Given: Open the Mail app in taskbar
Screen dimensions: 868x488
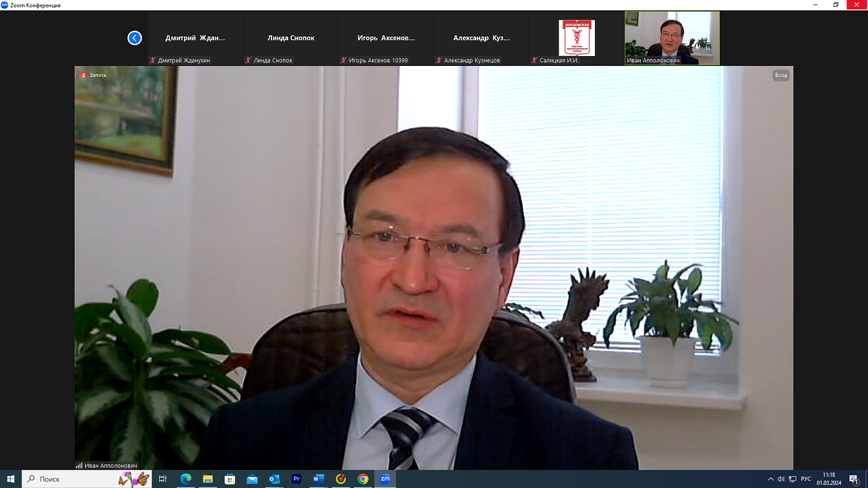Looking at the screenshot, I should click(252, 479).
